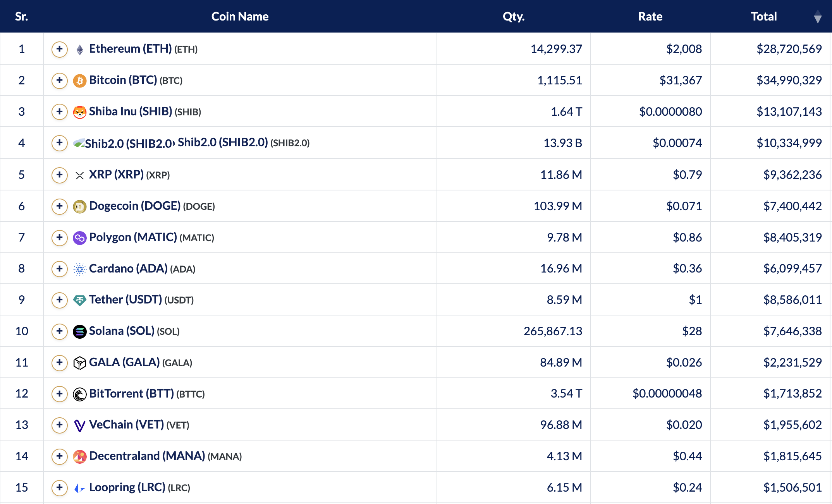Expand the Polygon row details
The width and height of the screenshot is (832, 504).
(x=59, y=238)
